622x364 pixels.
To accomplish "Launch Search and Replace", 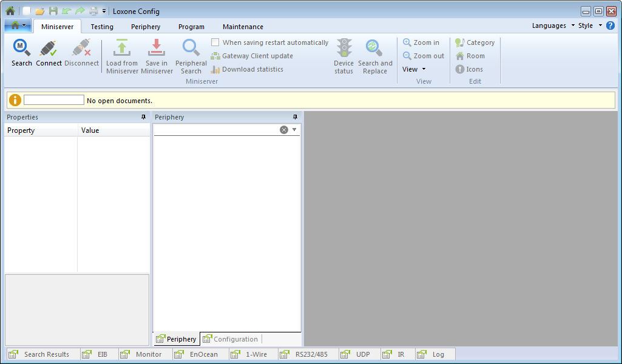I will tap(375, 55).
